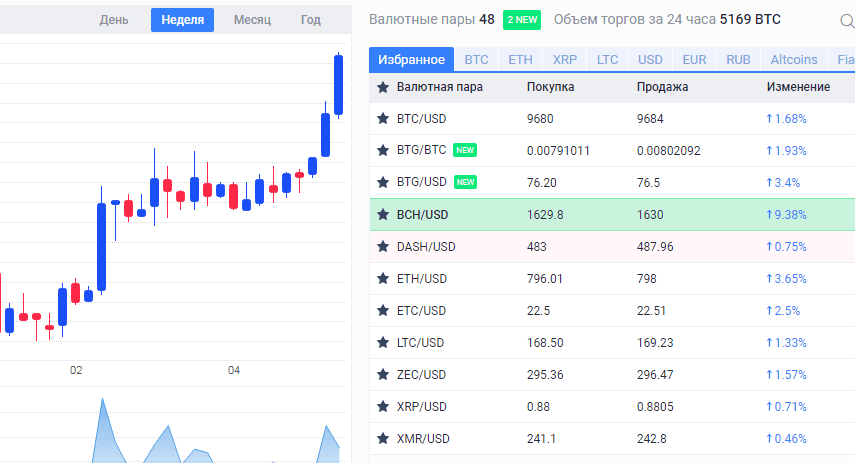Click LTC/USD buy price 168.50
This screenshot has height=463, width=855.
click(545, 342)
